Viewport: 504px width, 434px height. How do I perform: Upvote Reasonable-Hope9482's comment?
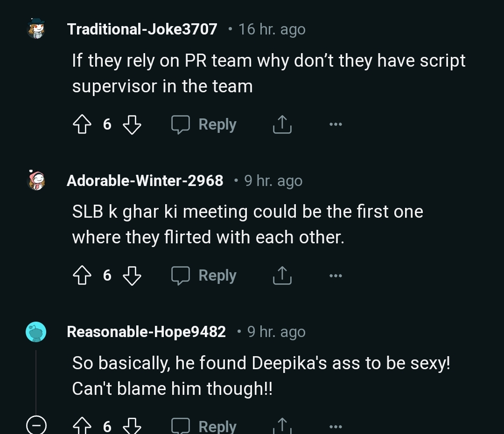click(82, 426)
